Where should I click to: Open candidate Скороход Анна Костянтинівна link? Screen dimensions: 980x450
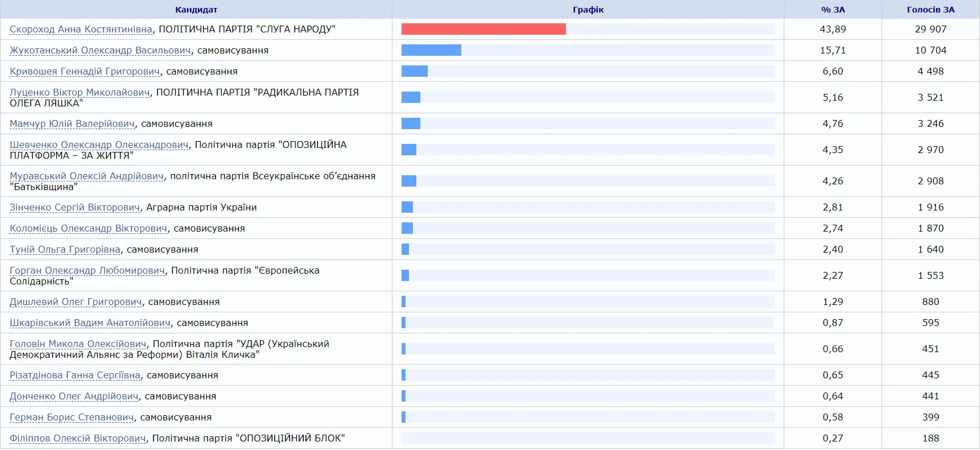click(x=81, y=30)
